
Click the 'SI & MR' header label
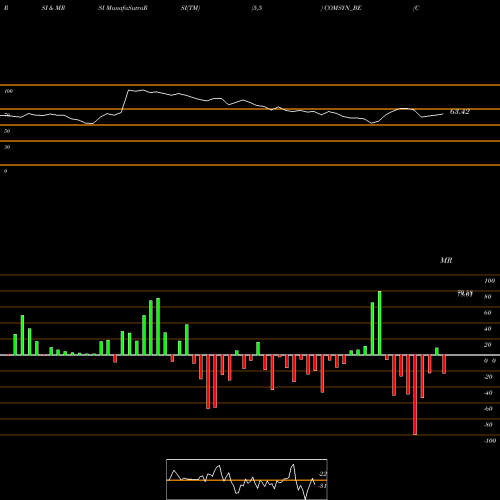(53, 8)
